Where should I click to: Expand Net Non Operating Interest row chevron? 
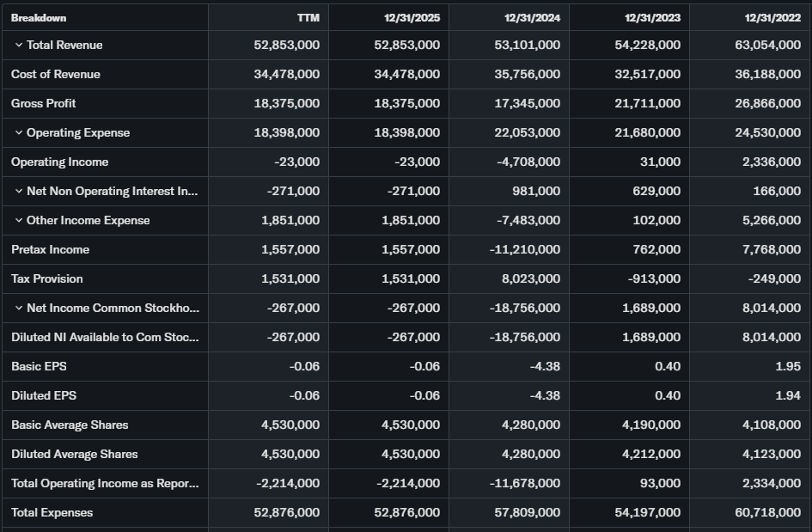click(x=18, y=191)
